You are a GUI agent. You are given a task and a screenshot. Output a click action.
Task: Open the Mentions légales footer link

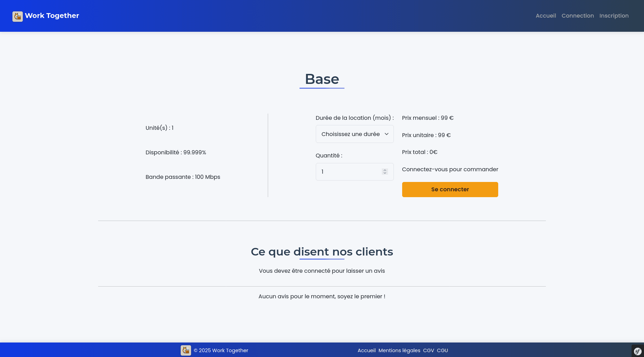pos(399,350)
